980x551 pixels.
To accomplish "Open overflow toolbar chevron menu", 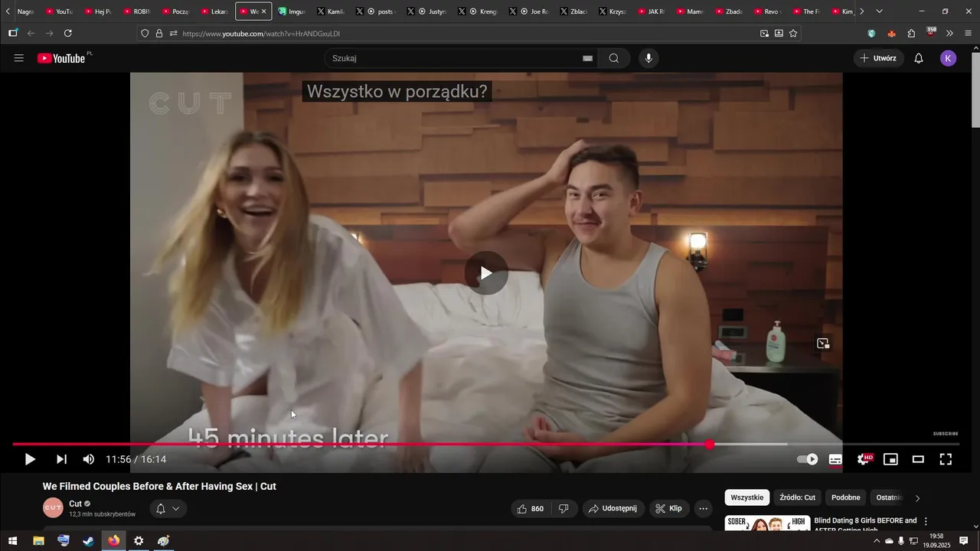I will [950, 34].
